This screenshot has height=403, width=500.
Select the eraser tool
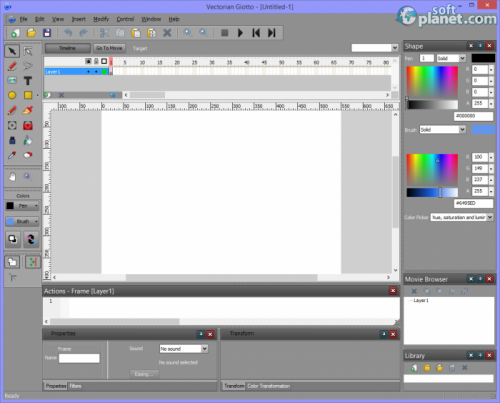click(28, 155)
